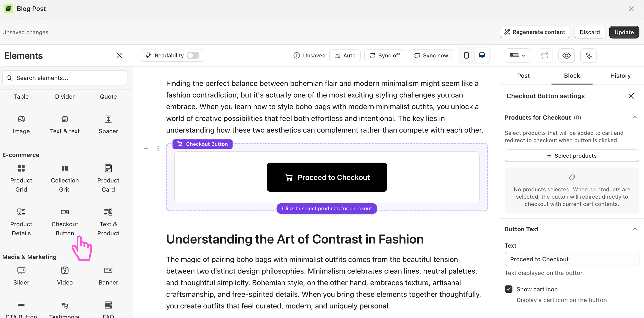The width and height of the screenshot is (644, 318).
Task: Click the 'Unsaved changes' text
Action: click(x=25, y=32)
